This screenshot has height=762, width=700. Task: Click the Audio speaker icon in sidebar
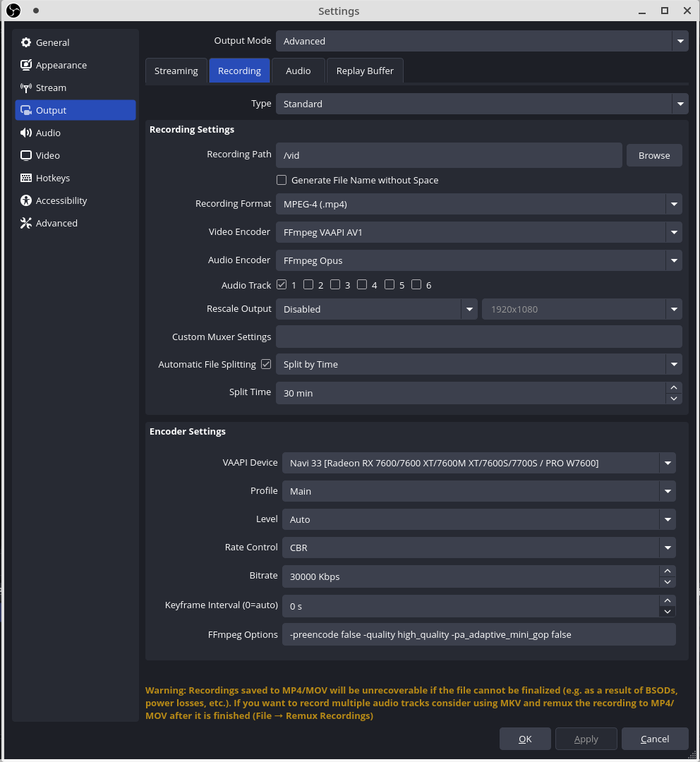[x=26, y=133]
